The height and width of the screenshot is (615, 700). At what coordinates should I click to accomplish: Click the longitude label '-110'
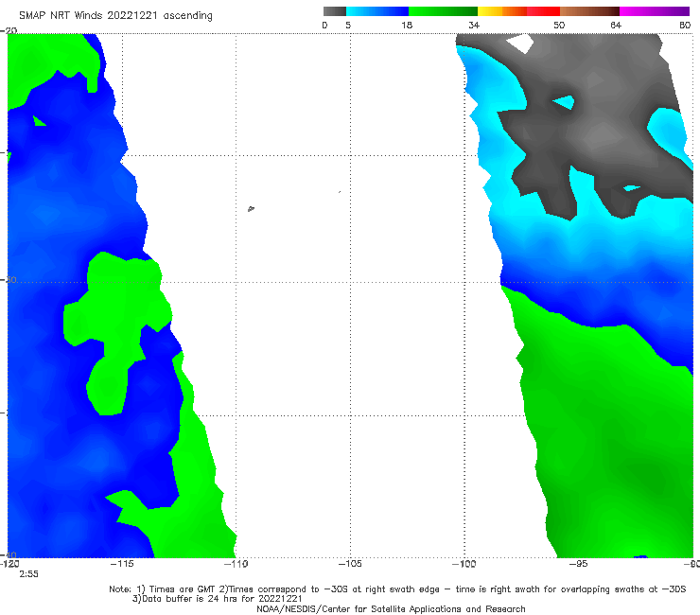236,564
